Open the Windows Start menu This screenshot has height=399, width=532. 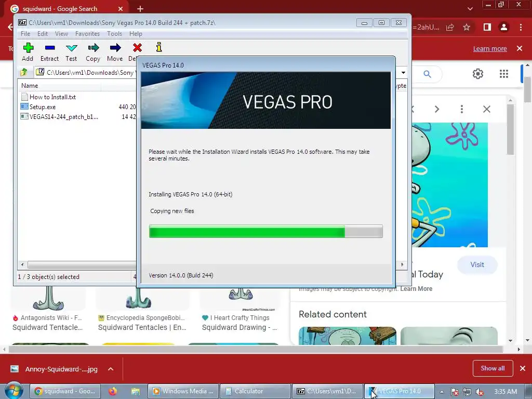pyautogui.click(x=14, y=391)
